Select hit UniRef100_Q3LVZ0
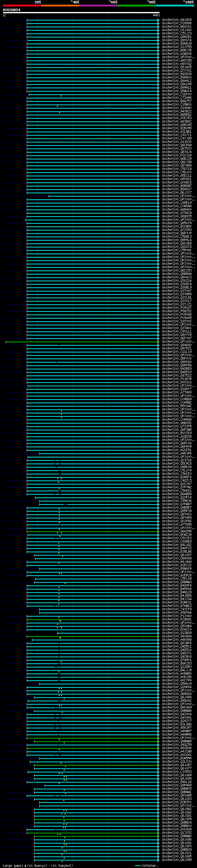 [176, 761]
